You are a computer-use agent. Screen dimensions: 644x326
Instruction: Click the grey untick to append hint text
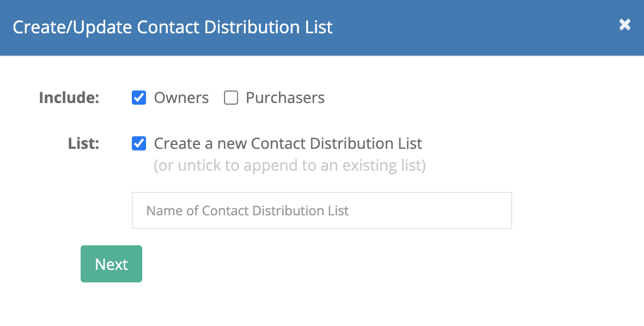point(289,165)
